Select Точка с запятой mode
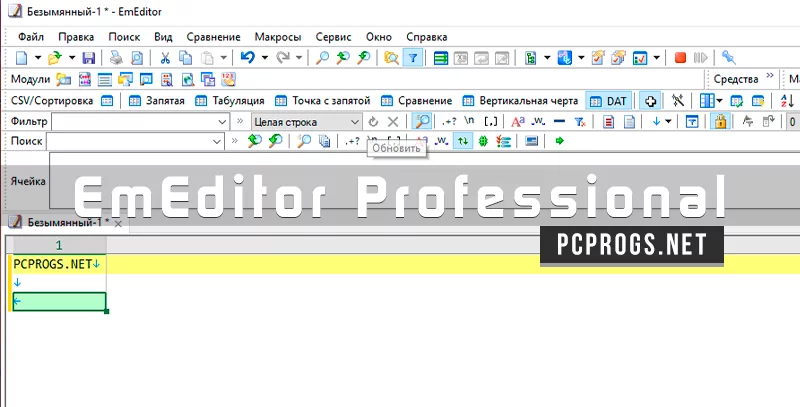 click(x=322, y=101)
